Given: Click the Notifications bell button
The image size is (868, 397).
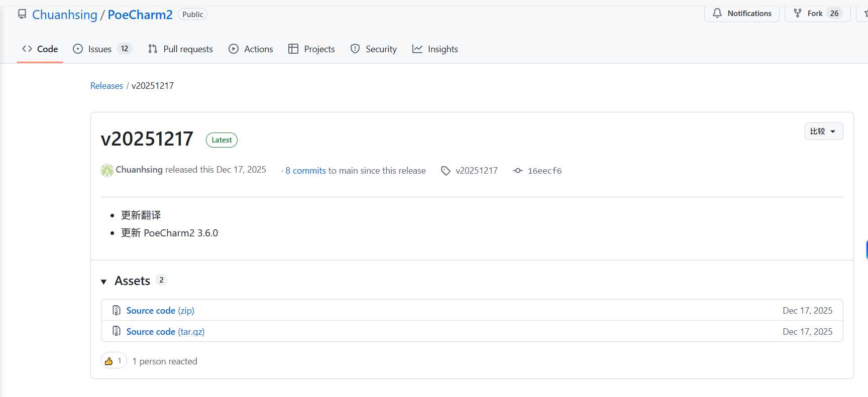Looking at the screenshot, I should 742,14.
